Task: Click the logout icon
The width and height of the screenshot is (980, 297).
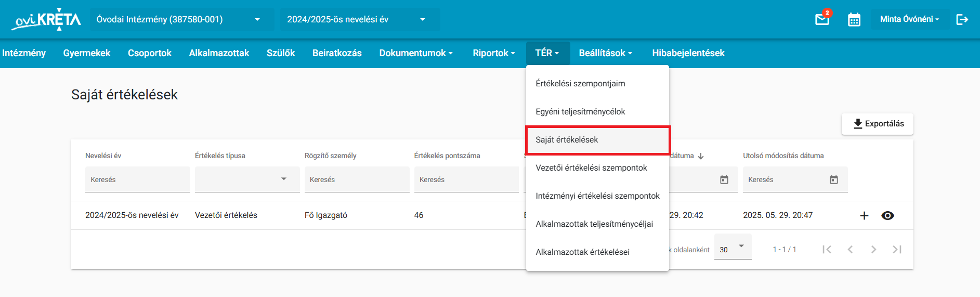Action: point(962,19)
